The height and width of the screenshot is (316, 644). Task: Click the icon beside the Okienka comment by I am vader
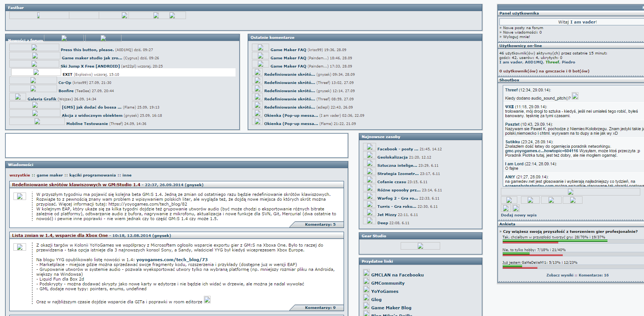[258, 113]
